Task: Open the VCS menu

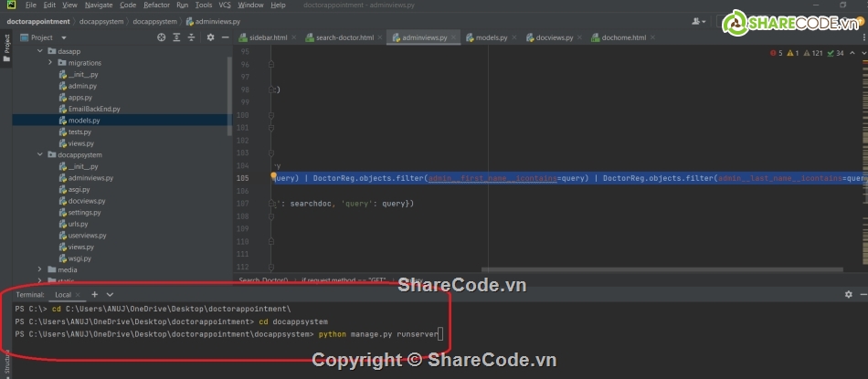Action: [x=225, y=5]
